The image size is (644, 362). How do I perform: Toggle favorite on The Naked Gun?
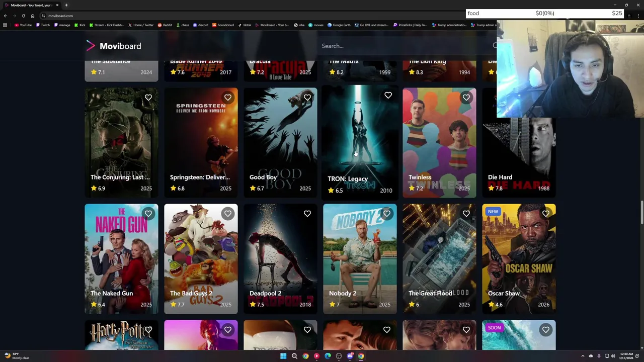[148, 214]
